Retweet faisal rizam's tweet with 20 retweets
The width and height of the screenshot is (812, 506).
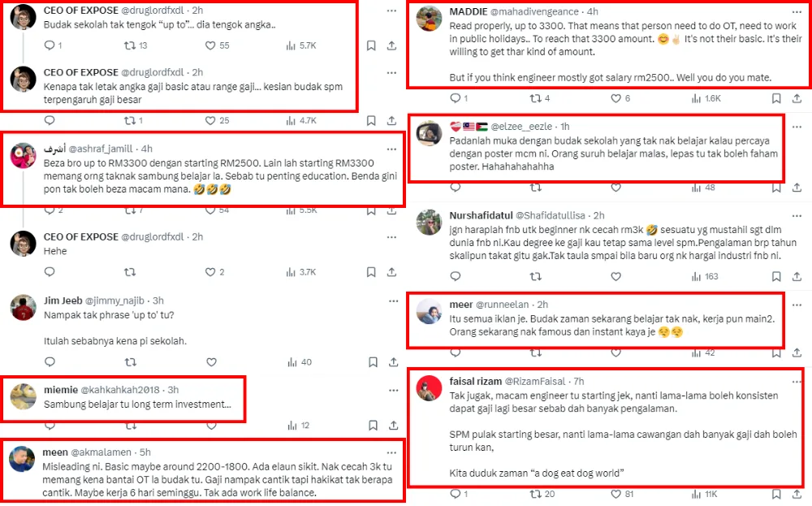[x=534, y=494]
